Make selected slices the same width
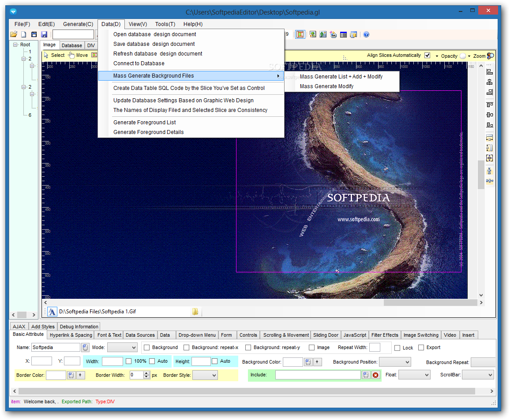Screen dimensions: 510x420 490,138
